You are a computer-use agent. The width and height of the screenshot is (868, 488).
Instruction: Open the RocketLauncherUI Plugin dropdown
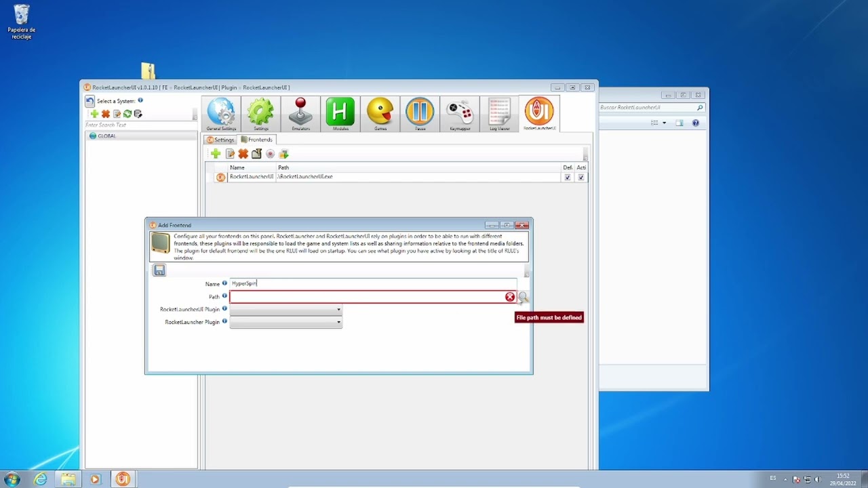(x=286, y=310)
